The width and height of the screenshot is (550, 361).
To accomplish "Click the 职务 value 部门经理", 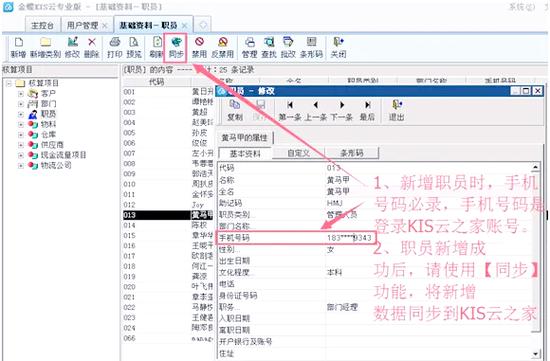I will click(x=342, y=307).
